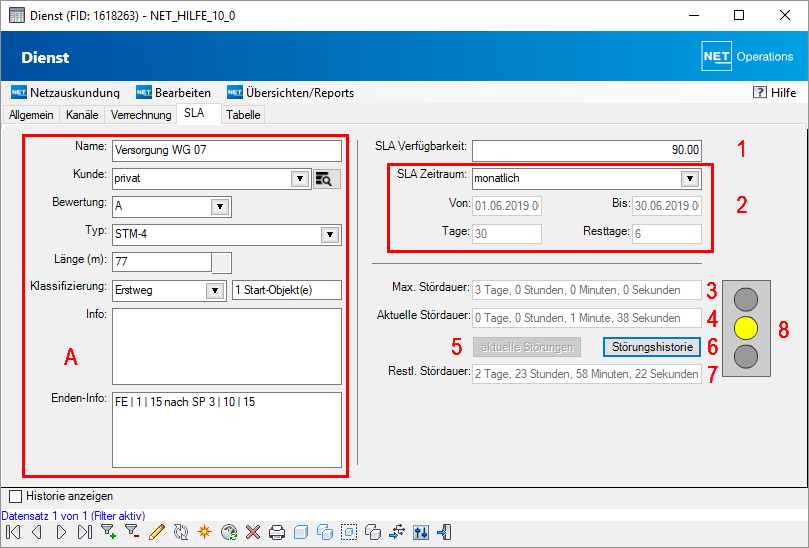809x548 pixels.
Task: Click the NET Operations logo
Action: click(x=748, y=56)
